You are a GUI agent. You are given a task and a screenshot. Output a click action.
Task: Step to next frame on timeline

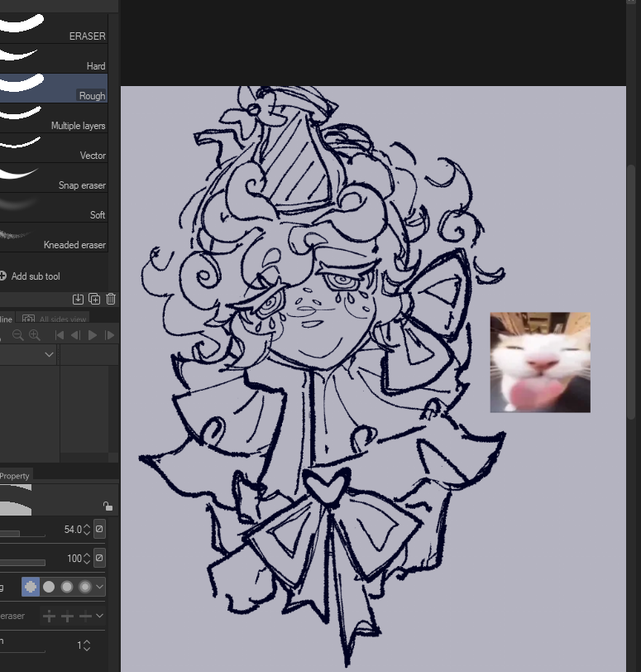(110, 335)
